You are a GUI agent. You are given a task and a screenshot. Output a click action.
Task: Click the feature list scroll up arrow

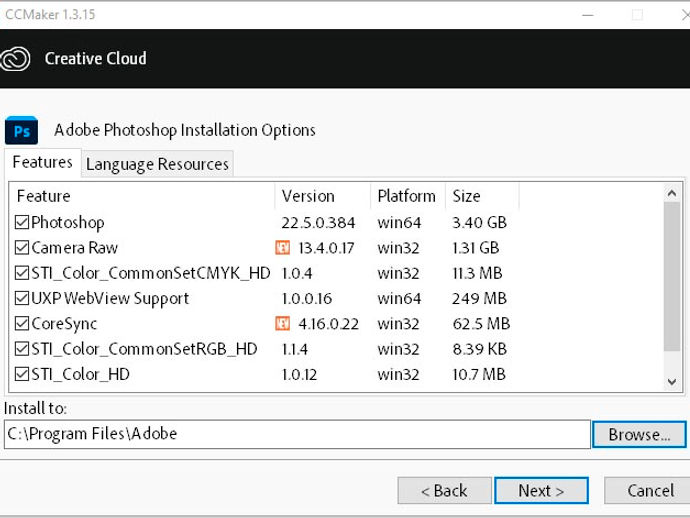(672, 193)
